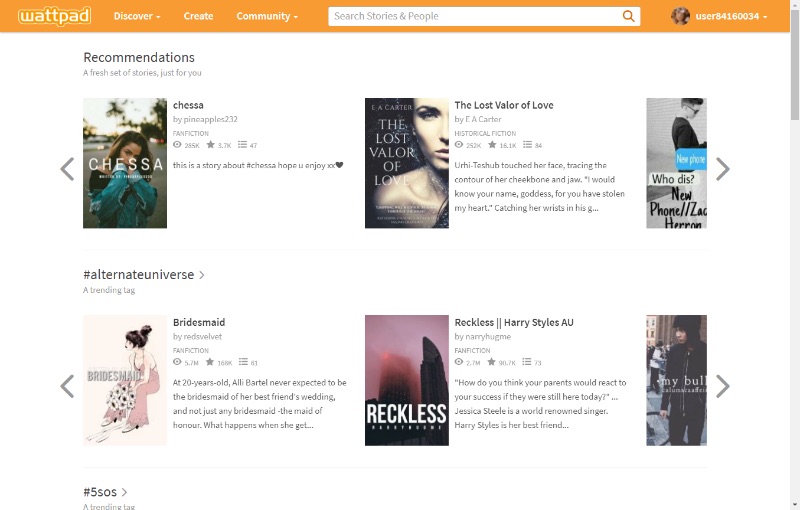Click the star votes icon under chessa
800x510 pixels.
(211, 145)
